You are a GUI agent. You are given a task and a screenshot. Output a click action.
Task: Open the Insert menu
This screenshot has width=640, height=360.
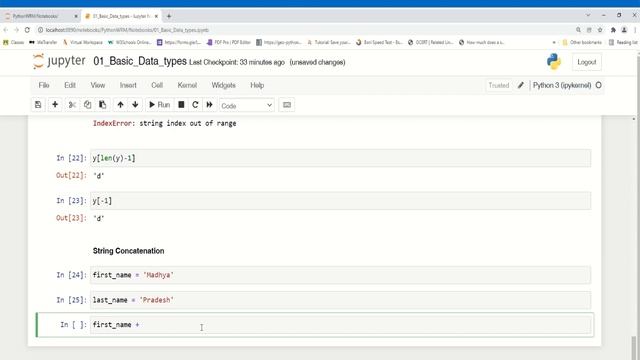pos(128,85)
